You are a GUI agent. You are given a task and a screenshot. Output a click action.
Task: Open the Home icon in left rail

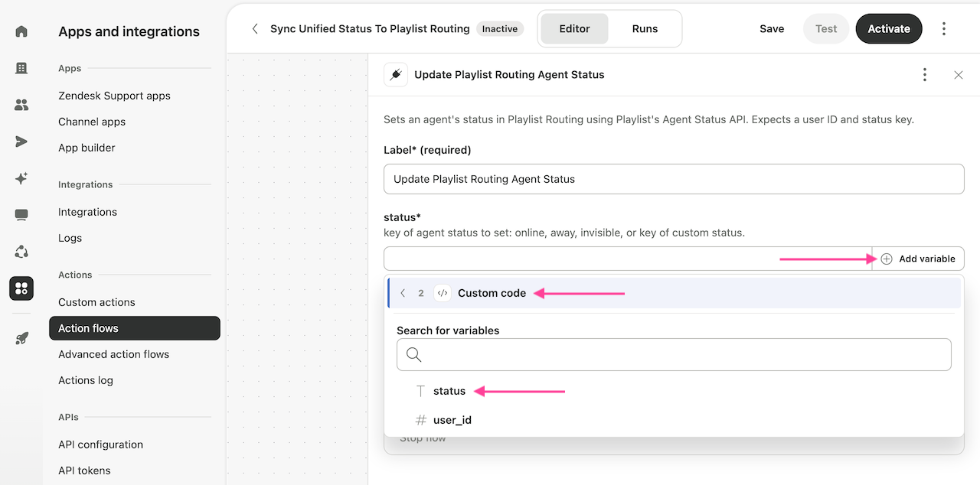coord(21,31)
